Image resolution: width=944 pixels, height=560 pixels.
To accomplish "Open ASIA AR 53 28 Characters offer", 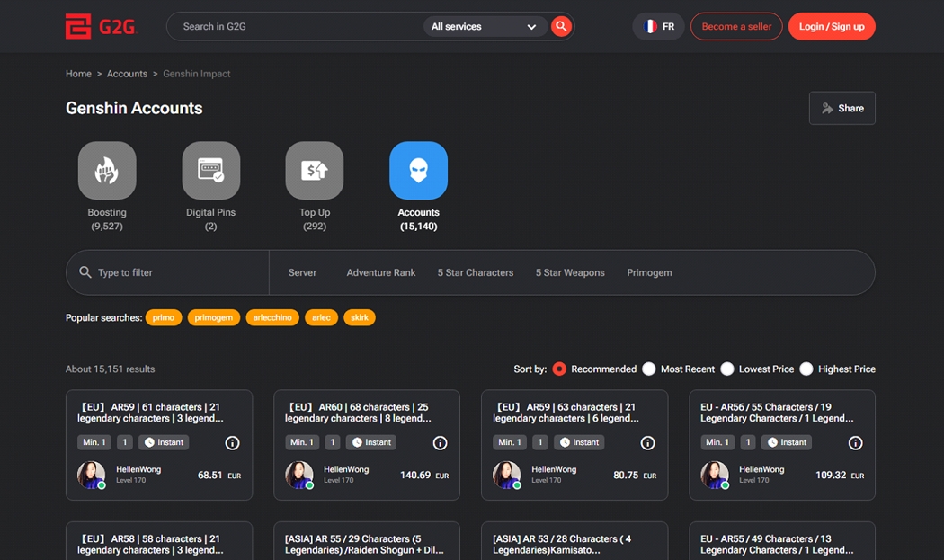I will pos(562,545).
